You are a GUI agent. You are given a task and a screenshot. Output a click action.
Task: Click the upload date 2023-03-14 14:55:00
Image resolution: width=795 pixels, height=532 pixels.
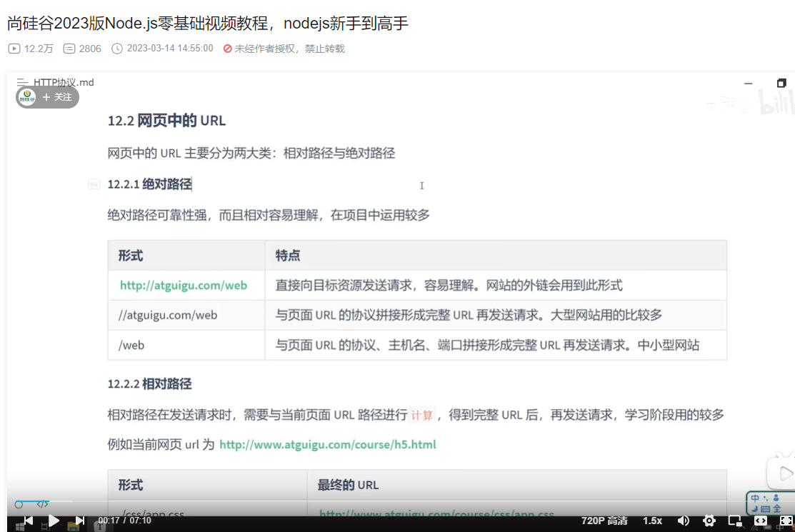(170, 48)
